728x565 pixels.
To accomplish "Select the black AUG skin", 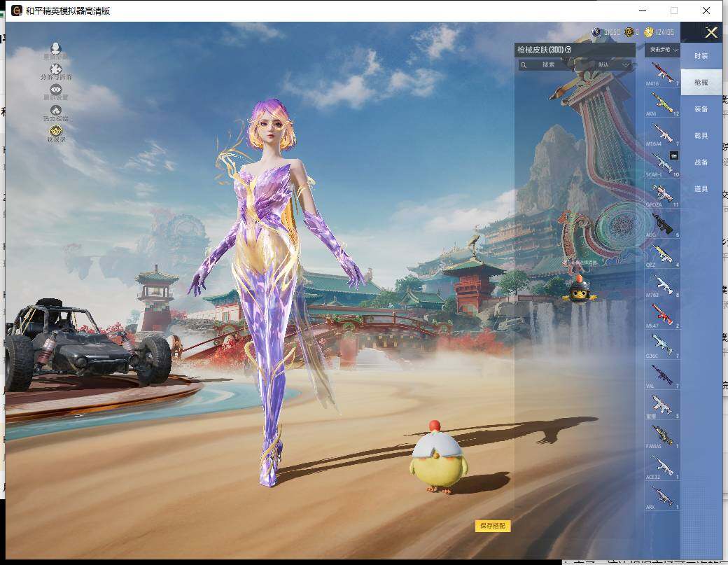I will coord(662,224).
